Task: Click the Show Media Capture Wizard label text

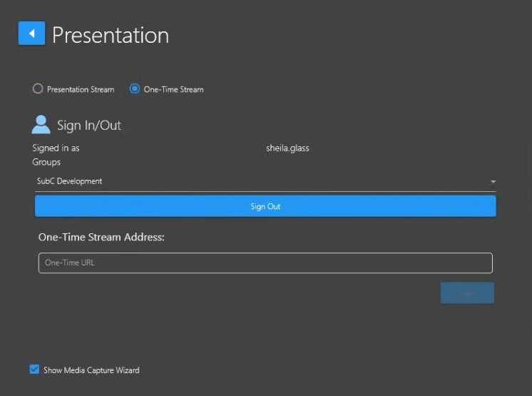Action: coord(91,370)
